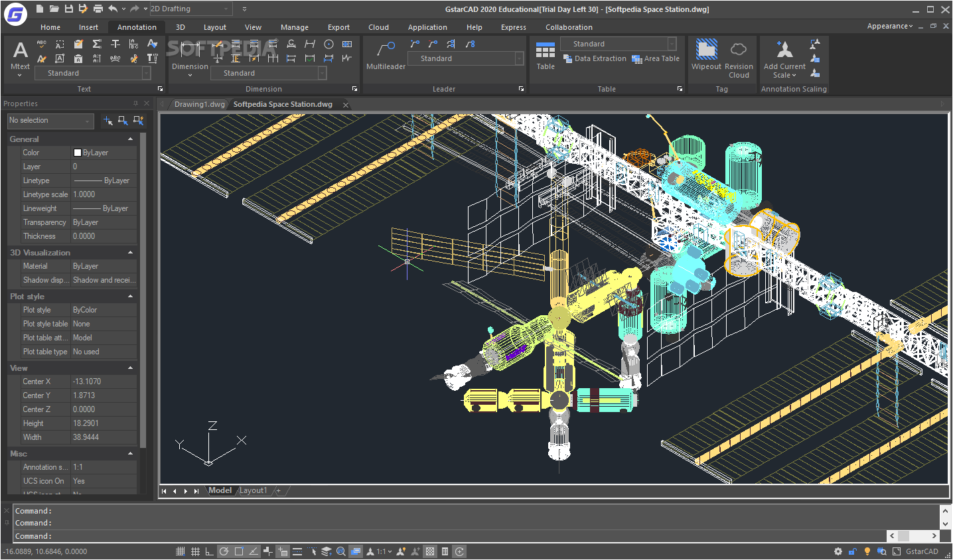Click the Area Table tool
Image resolution: width=953 pixels, height=560 pixels.
[656, 58]
